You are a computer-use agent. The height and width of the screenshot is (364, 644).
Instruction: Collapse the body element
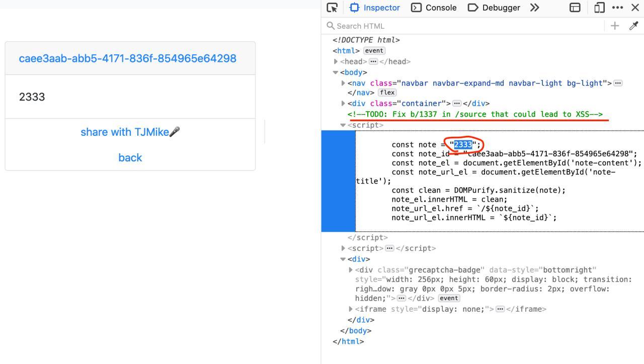(x=336, y=72)
